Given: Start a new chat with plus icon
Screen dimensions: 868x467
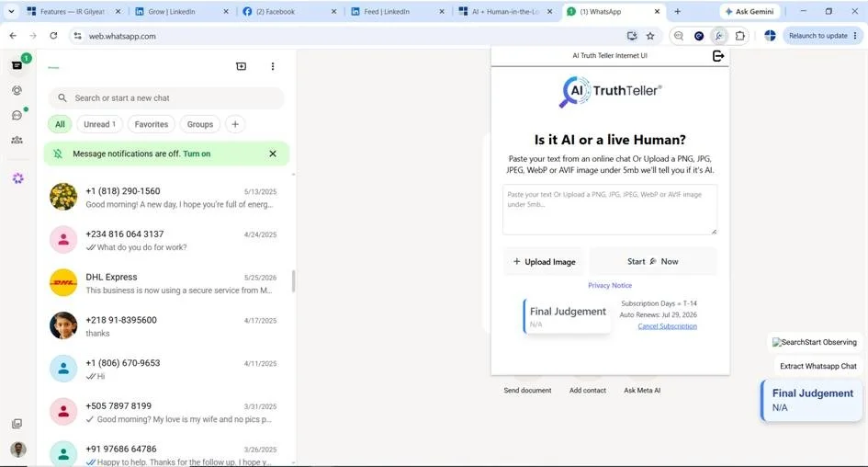Looking at the screenshot, I should tap(242, 66).
